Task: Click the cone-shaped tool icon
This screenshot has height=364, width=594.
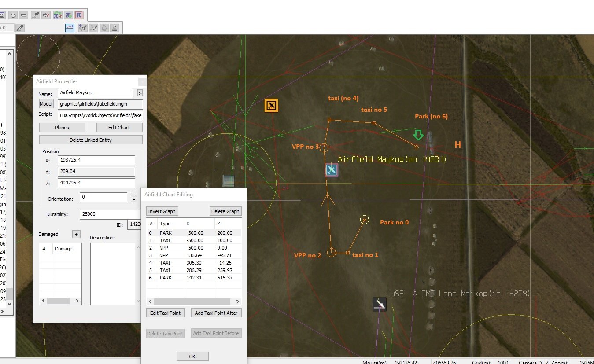Action: point(114,28)
